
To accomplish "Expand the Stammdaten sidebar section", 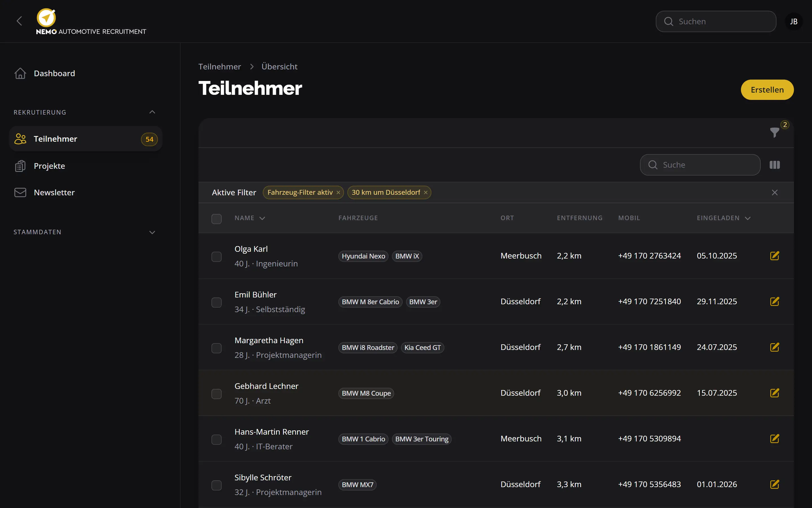I will click(x=152, y=232).
